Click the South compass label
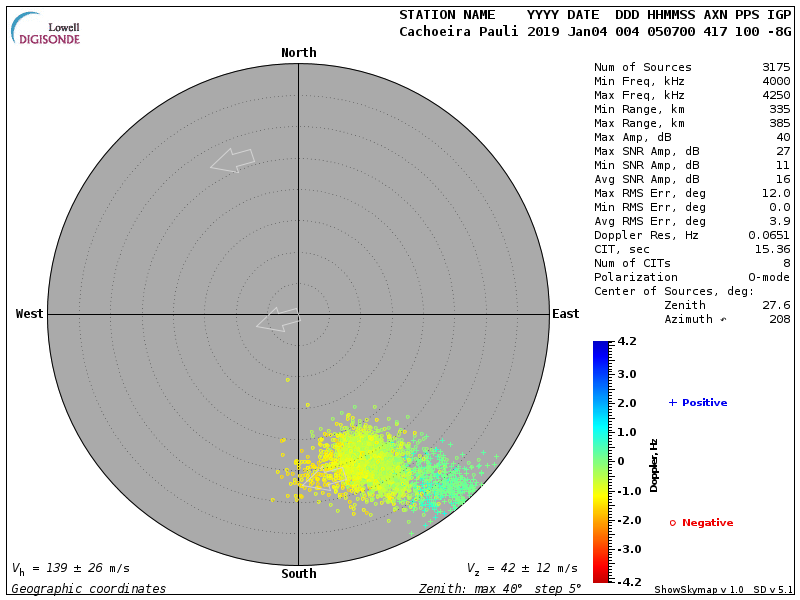Screen dimensions: 800x600 [298, 574]
